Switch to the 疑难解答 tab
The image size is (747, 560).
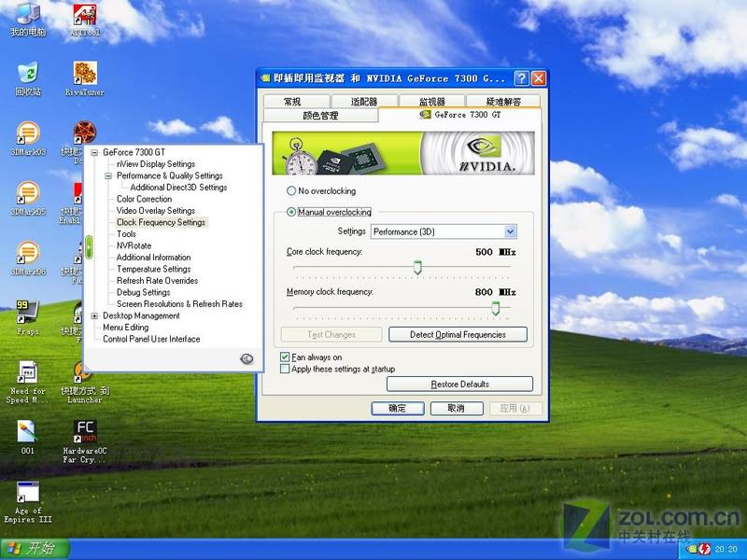click(503, 102)
